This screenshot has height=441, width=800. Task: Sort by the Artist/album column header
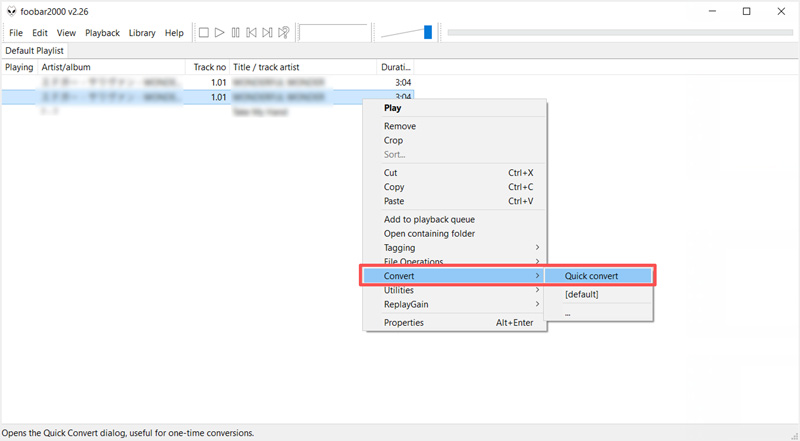tap(111, 67)
